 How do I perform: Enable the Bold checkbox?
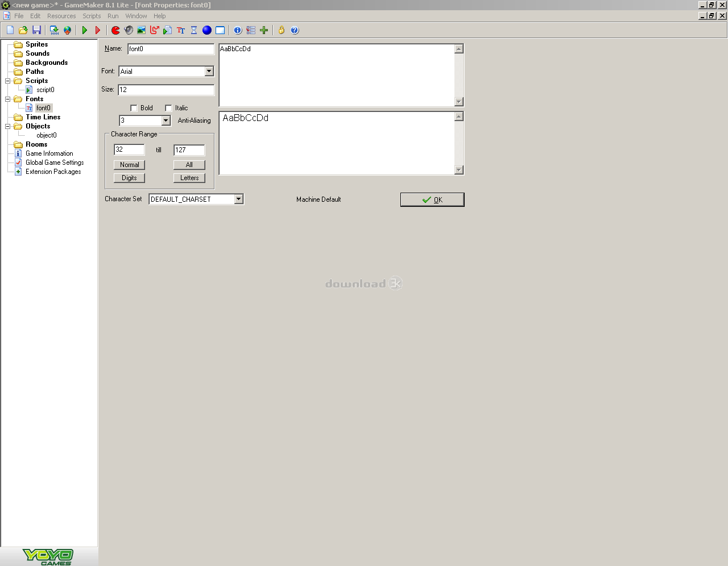coord(134,108)
